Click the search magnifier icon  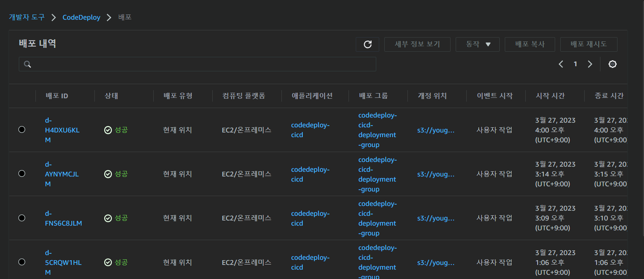coord(27,64)
